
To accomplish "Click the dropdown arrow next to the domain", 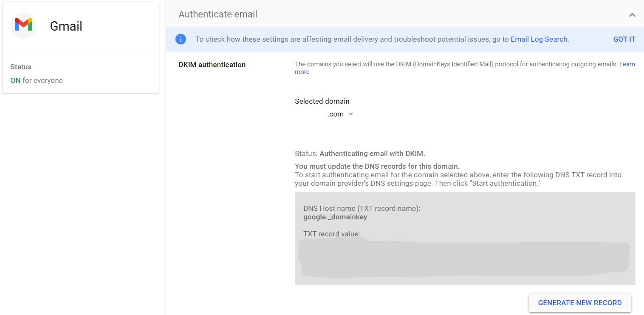I will [x=351, y=114].
